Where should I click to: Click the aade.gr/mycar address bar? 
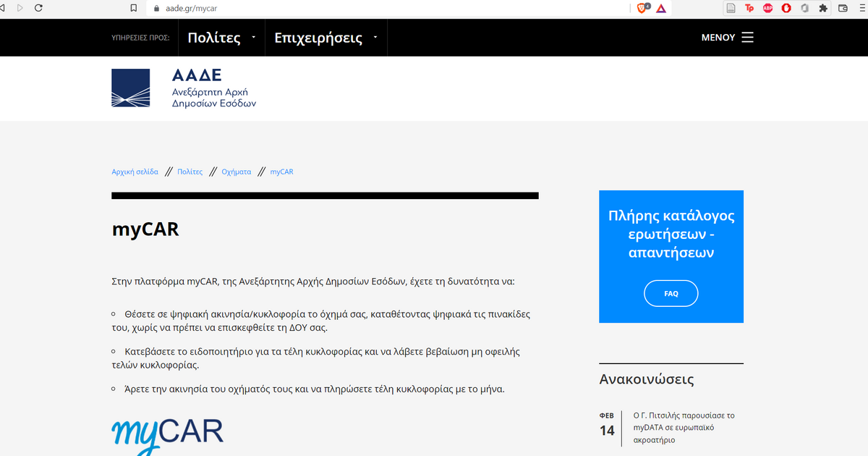(x=362, y=8)
